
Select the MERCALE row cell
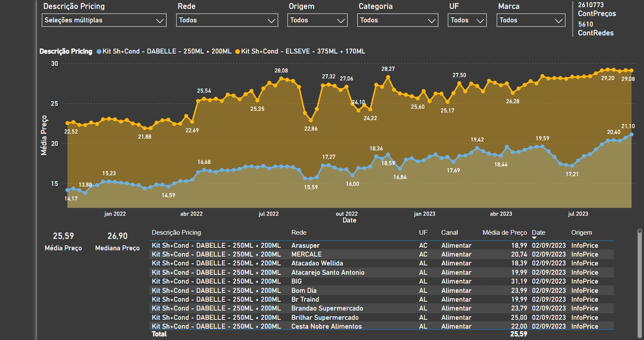(307, 254)
